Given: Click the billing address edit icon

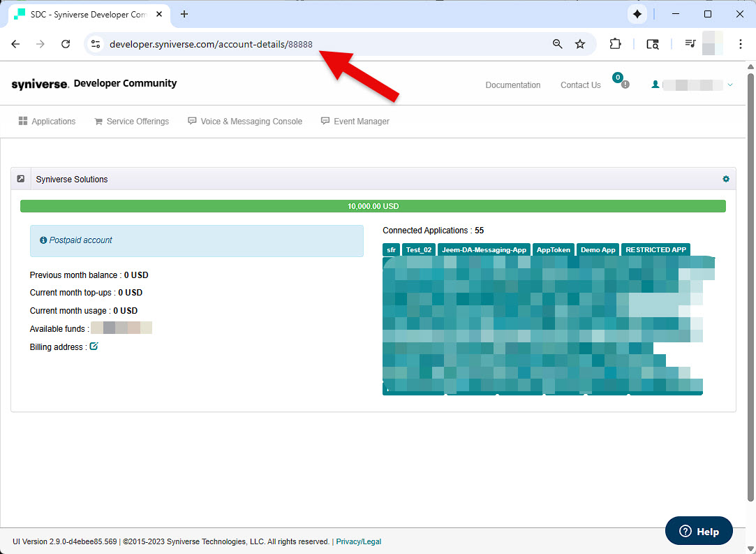Looking at the screenshot, I should [x=94, y=346].
